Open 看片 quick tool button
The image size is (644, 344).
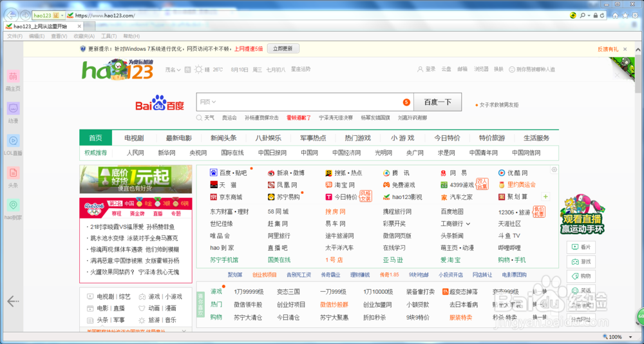point(581,247)
